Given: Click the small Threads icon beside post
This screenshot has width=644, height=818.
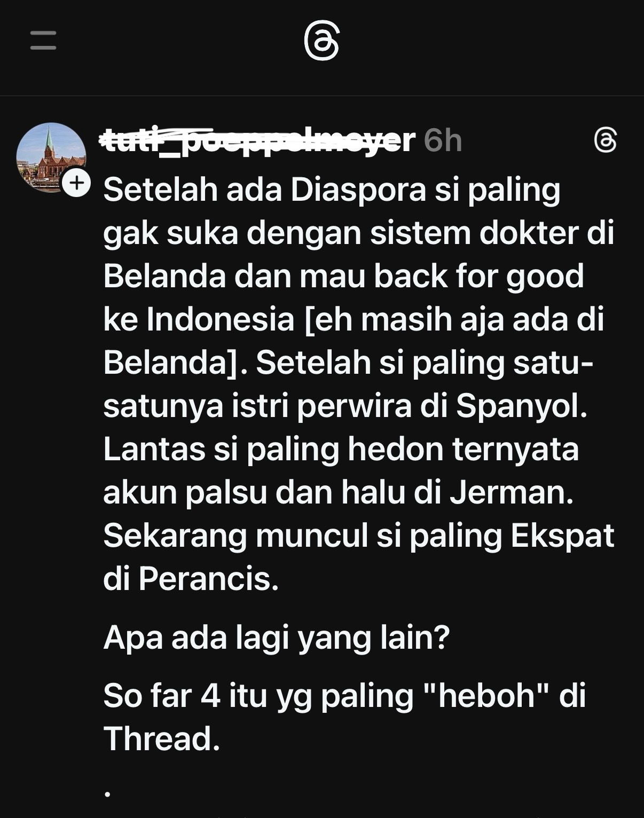Looking at the screenshot, I should click(x=605, y=140).
